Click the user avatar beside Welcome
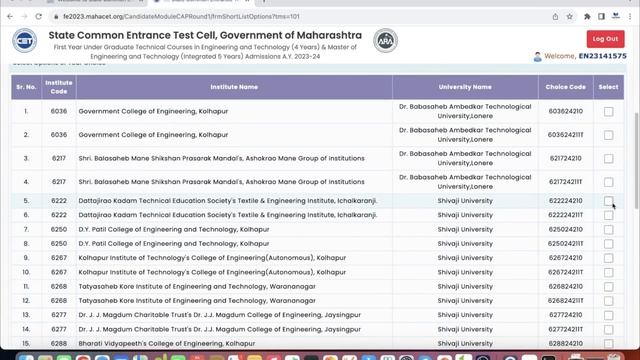This screenshot has width=640, height=360. tap(538, 57)
